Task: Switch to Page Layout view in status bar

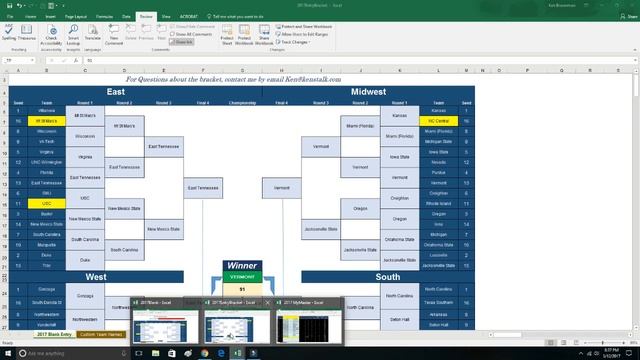Action: tap(564, 343)
